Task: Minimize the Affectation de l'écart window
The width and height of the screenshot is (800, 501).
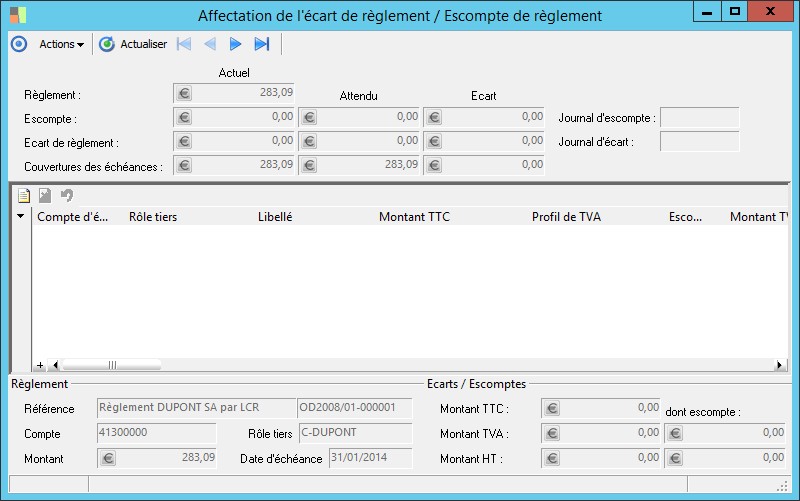Action: click(707, 12)
